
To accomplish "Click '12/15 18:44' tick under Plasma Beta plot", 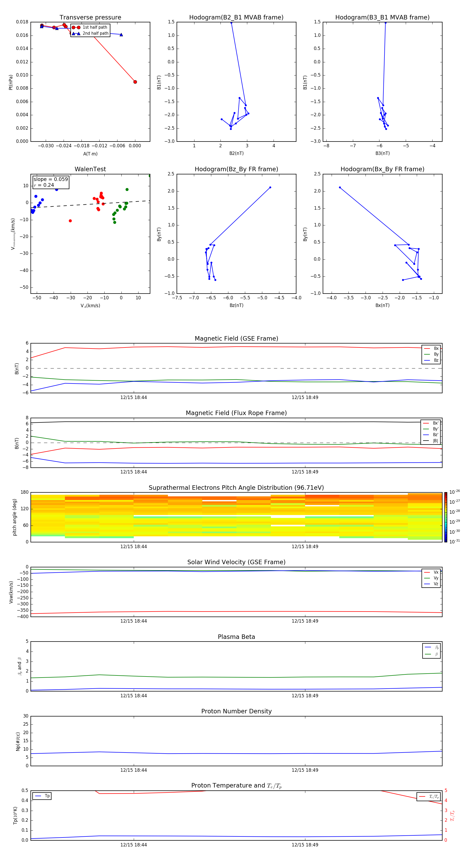I will coord(134,696).
